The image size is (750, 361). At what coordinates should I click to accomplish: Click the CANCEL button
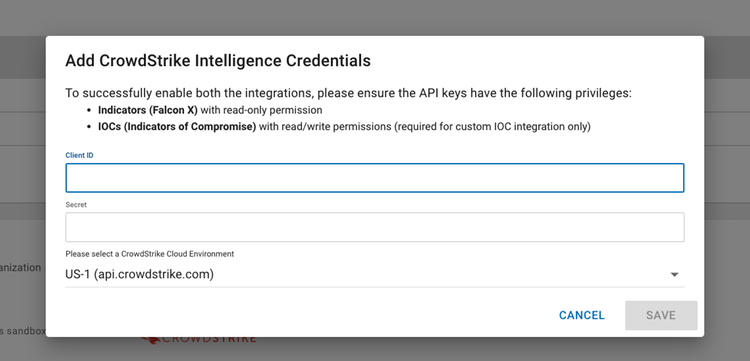[582, 315]
